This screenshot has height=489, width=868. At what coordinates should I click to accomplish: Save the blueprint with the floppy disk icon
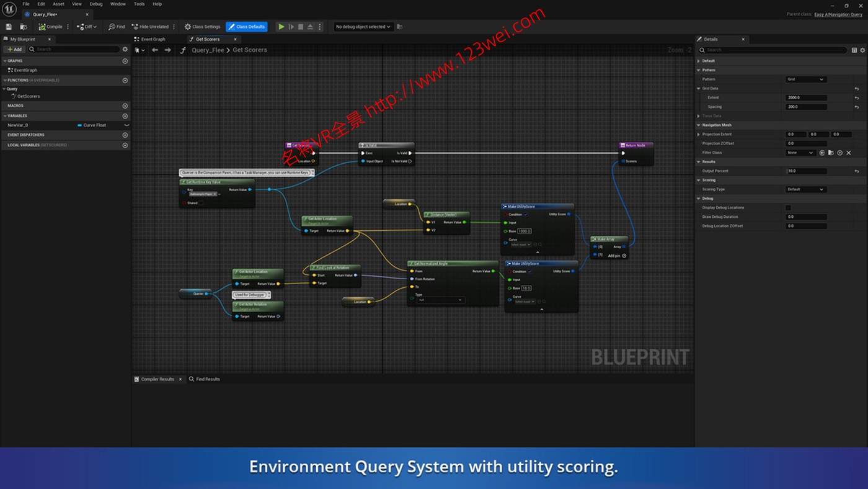pos(9,27)
